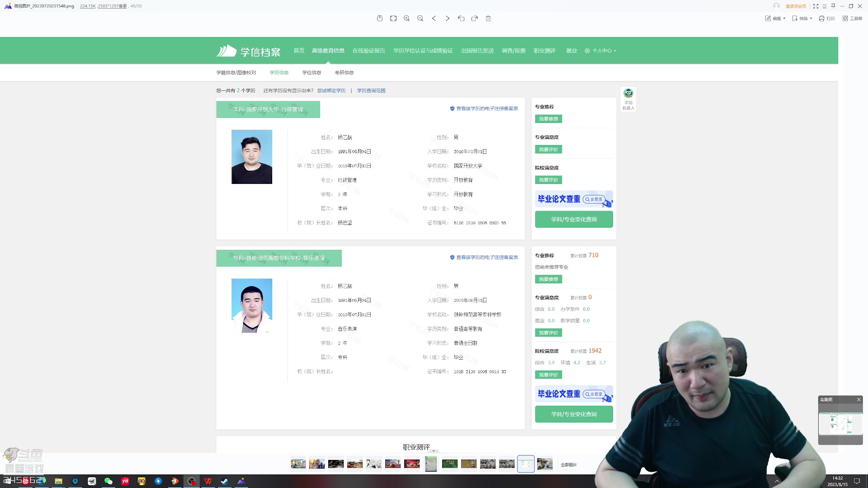Image resolution: width=868 pixels, height=488 pixels.
Task: Click the 224.15K file size link
Action: (x=87, y=6)
